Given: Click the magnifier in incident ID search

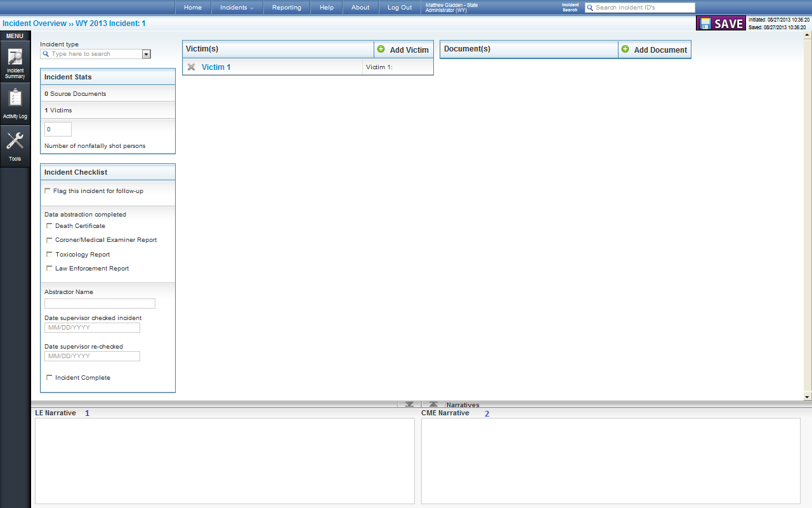Looking at the screenshot, I should (x=590, y=8).
